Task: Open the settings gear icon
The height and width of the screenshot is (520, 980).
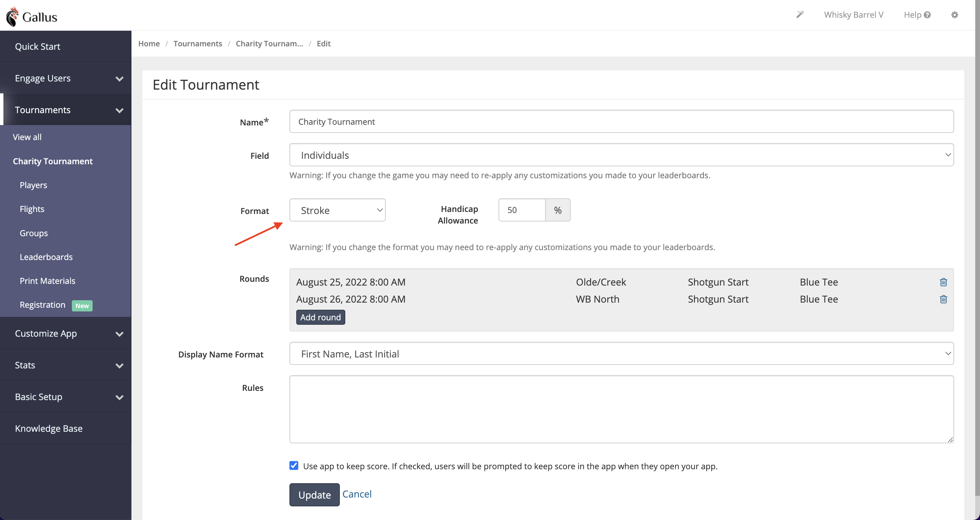Action: (x=954, y=15)
